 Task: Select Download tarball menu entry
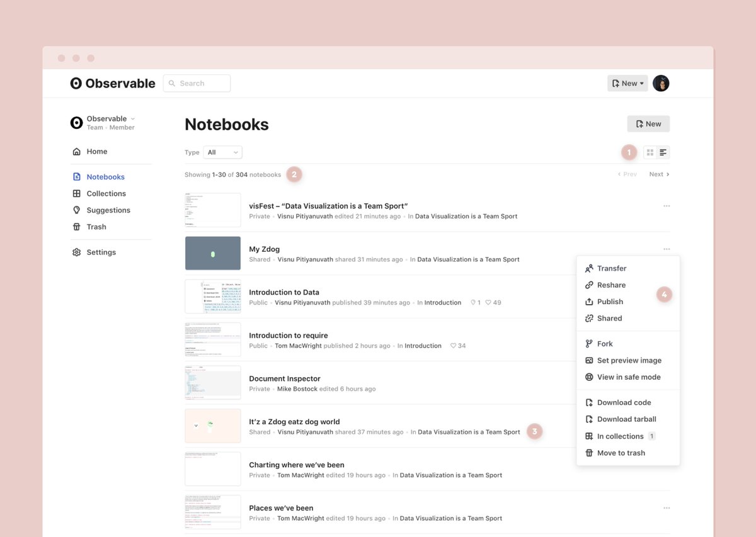click(x=627, y=419)
